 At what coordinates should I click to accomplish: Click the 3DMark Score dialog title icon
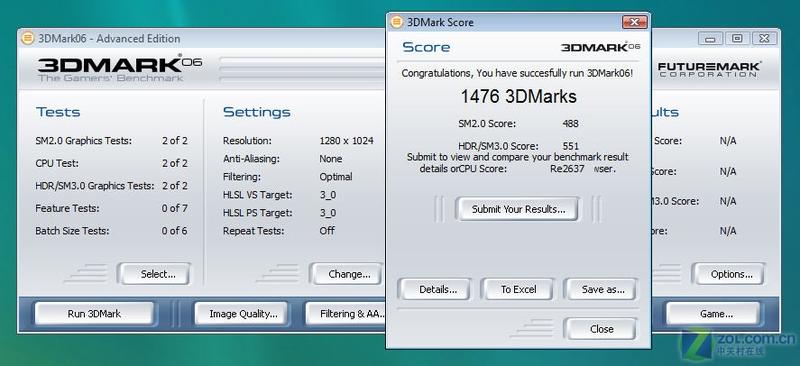[x=396, y=22]
